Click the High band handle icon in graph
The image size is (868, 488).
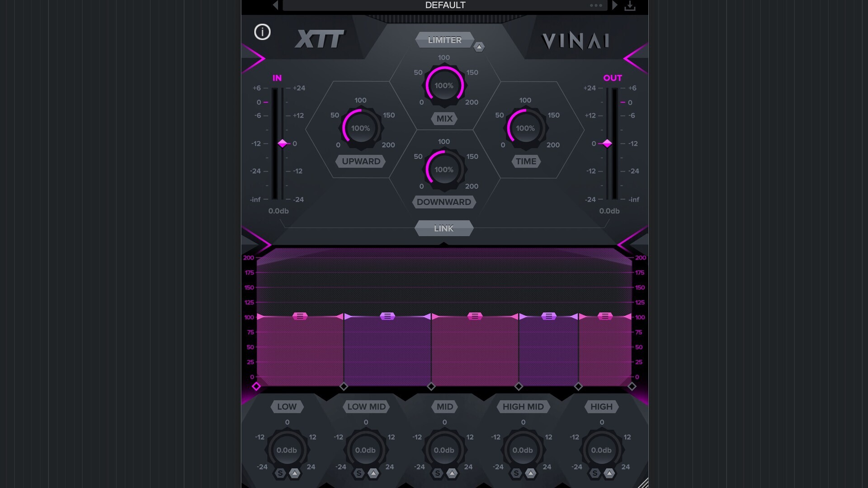point(605,316)
